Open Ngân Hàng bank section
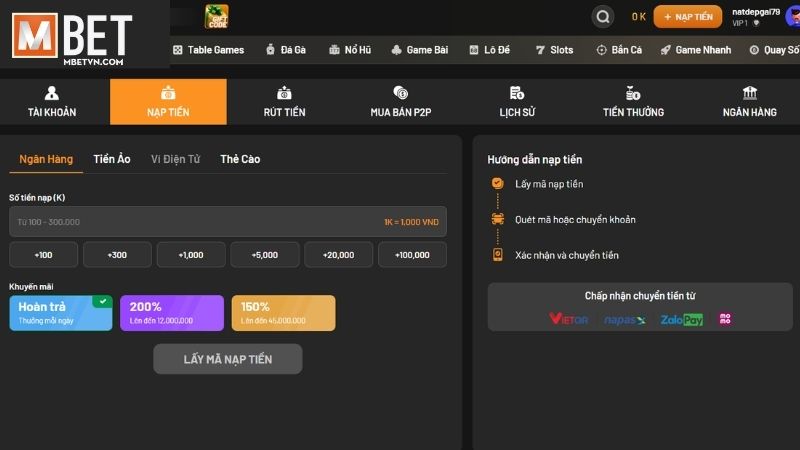 pos(749,102)
